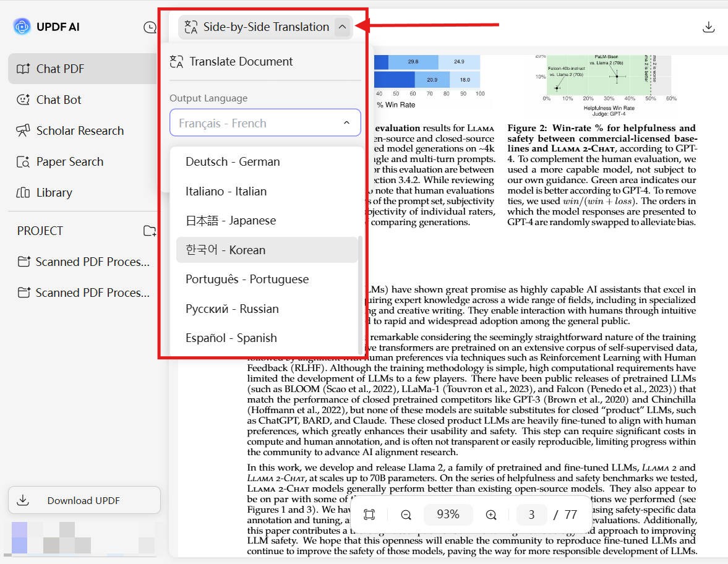Select Español - Spanish language
This screenshot has height=564, width=728.
click(x=267, y=338)
